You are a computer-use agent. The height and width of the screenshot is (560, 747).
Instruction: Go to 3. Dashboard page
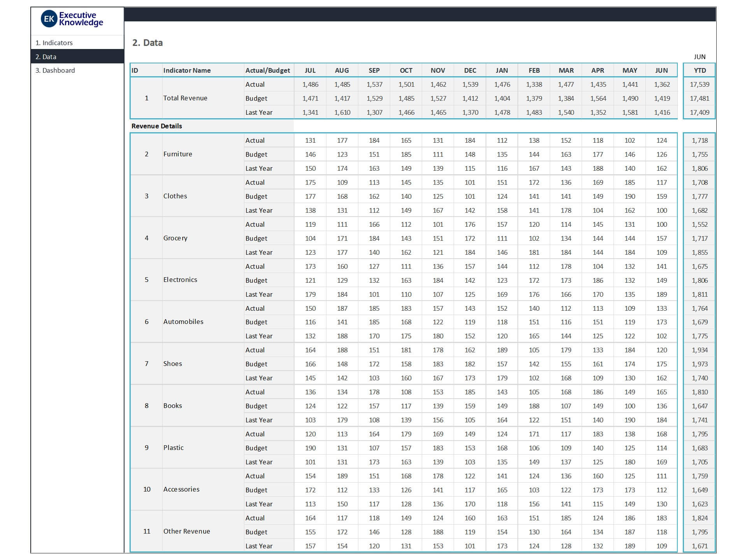pyautogui.click(x=55, y=70)
